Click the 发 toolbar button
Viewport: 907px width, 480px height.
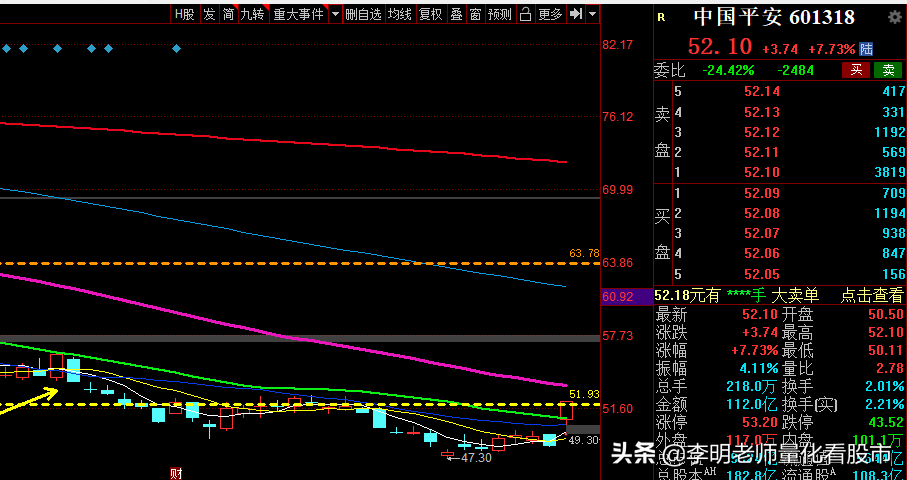209,14
